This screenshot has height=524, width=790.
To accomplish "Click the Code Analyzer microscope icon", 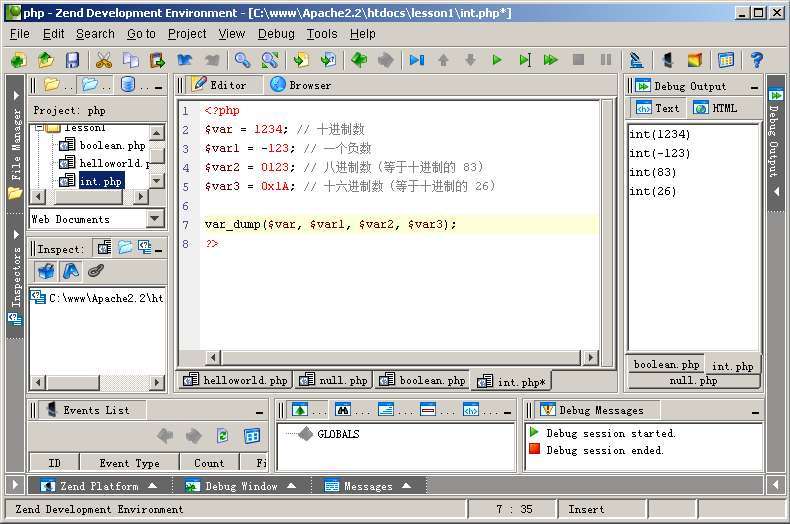I will pyautogui.click(x=636, y=60).
